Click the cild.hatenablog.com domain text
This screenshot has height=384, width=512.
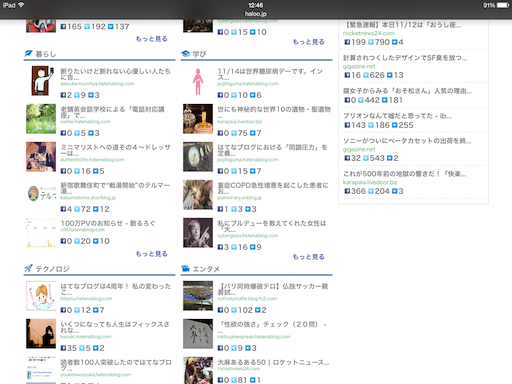[x=82, y=230]
